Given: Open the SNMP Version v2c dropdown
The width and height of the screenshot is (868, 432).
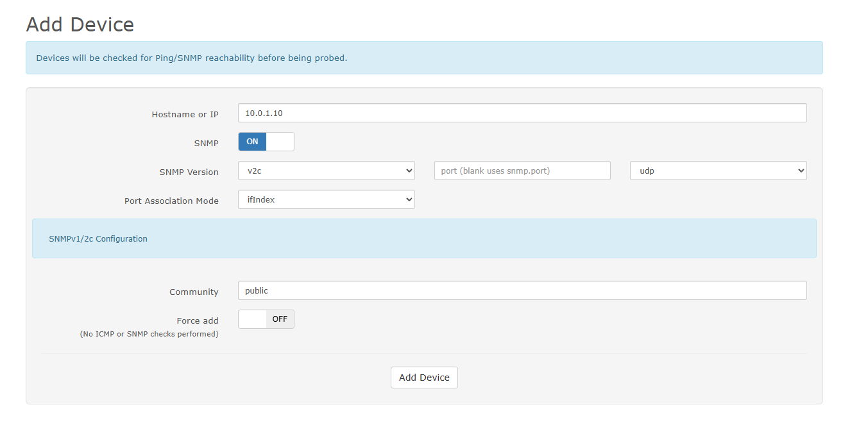Looking at the screenshot, I should pyautogui.click(x=326, y=171).
